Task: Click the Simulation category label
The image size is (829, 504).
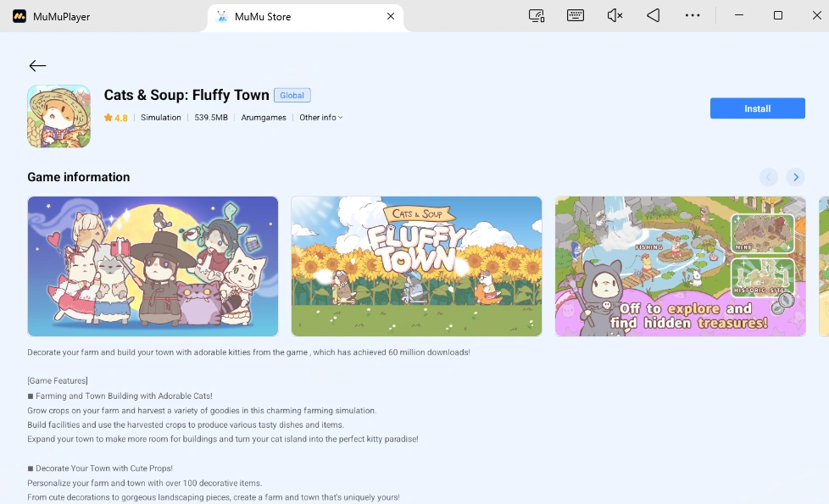Action: [x=161, y=117]
